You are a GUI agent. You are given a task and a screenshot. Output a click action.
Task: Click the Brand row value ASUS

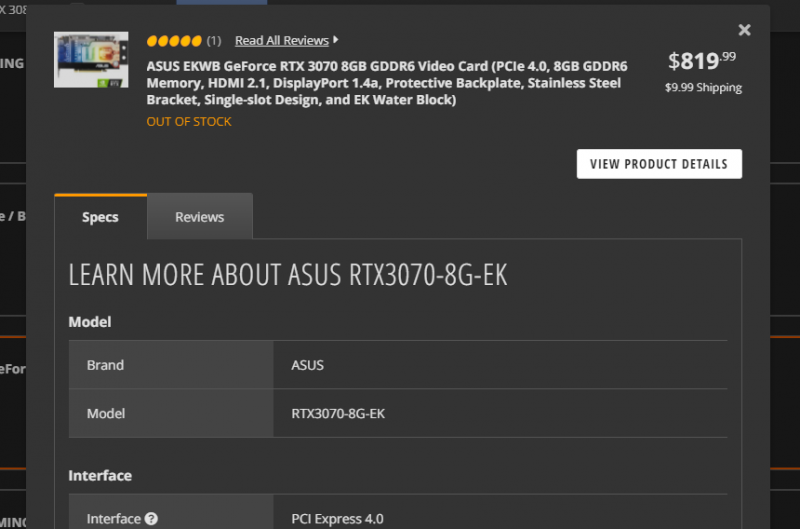click(x=308, y=365)
